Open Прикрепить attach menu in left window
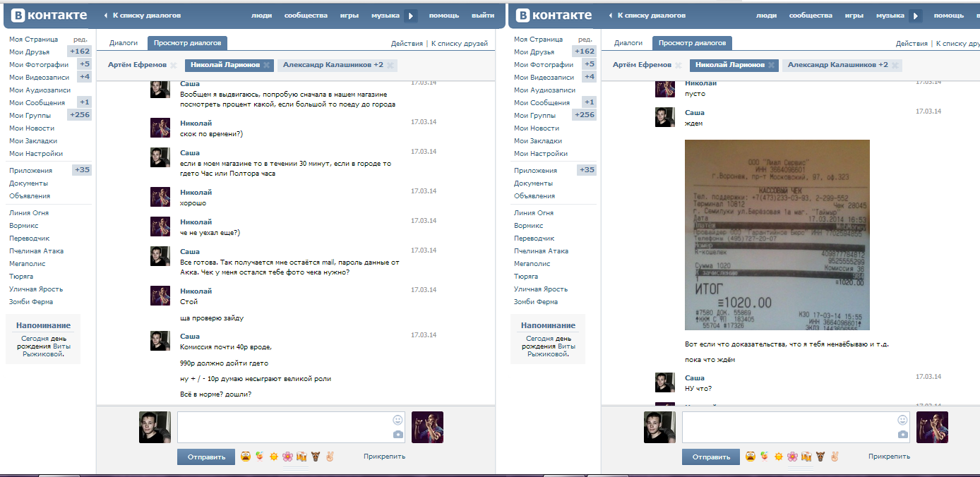Screen dimensions: 980x477 tap(385, 457)
